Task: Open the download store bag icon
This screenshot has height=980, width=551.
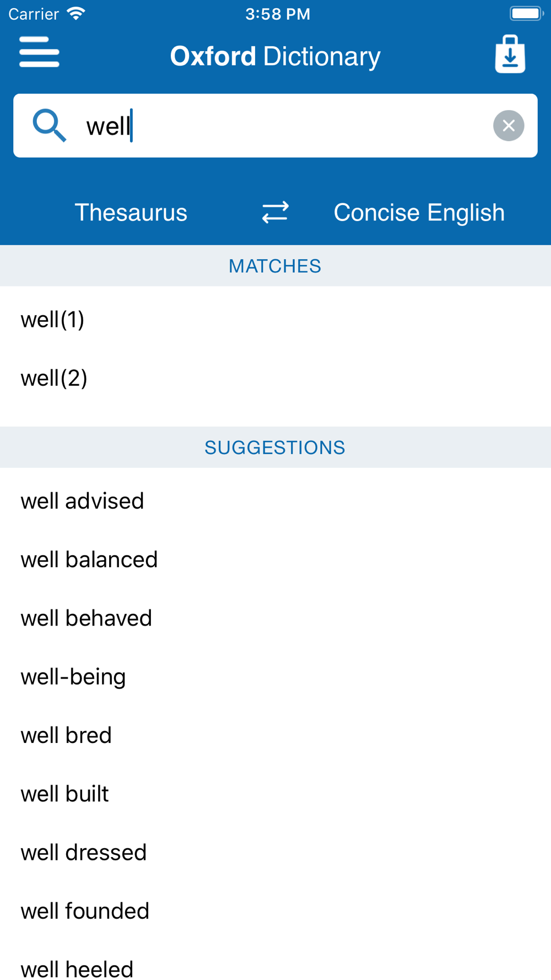Action: [510, 54]
